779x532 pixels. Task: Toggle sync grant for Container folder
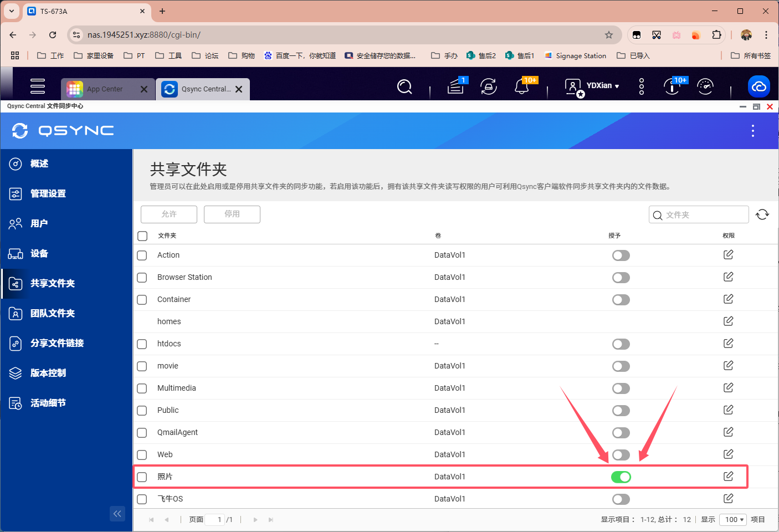click(621, 300)
